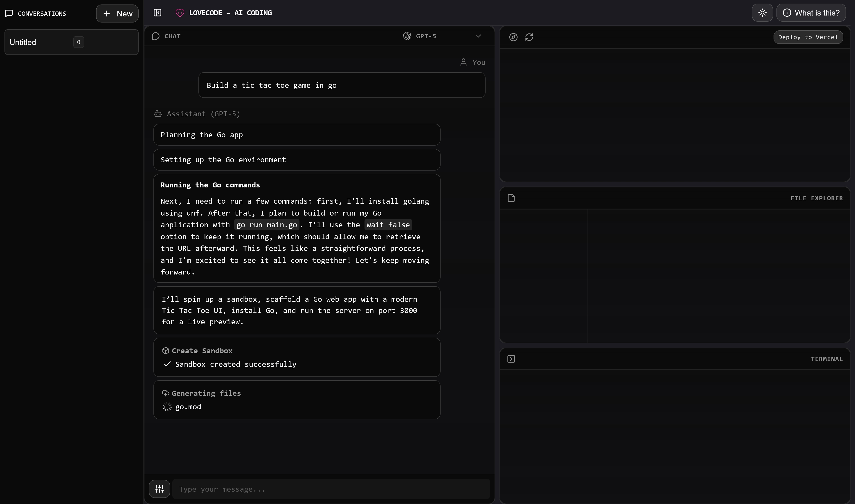Click the 0 badge on Untitled

79,42
